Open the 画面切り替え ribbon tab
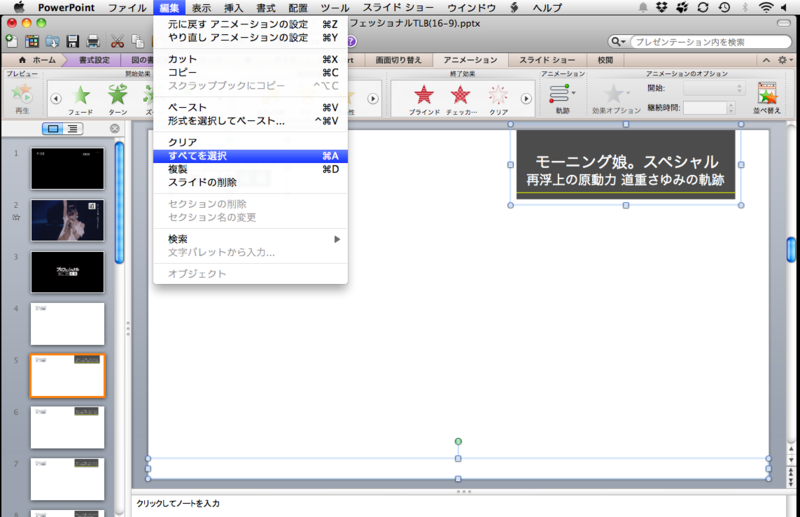 tap(398, 60)
